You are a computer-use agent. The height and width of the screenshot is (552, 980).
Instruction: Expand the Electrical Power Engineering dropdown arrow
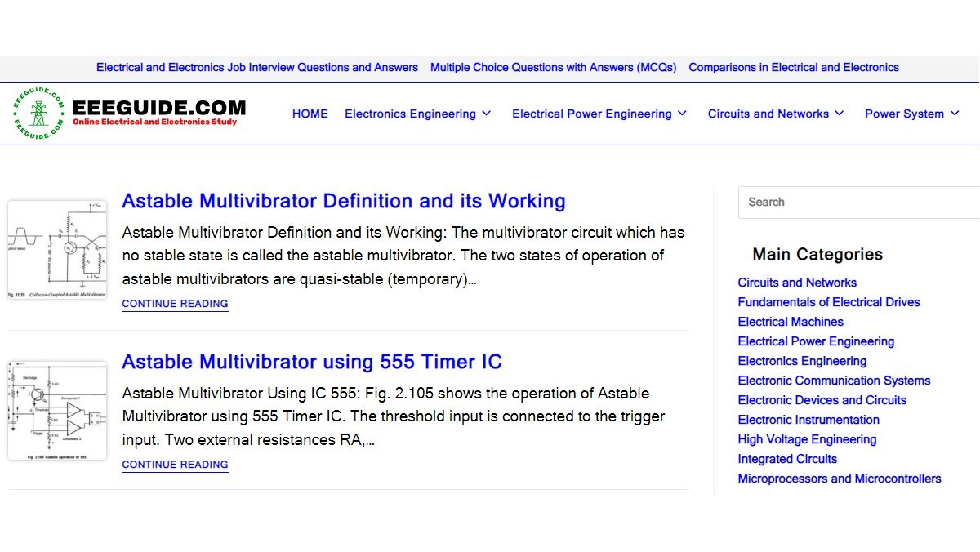[683, 114]
